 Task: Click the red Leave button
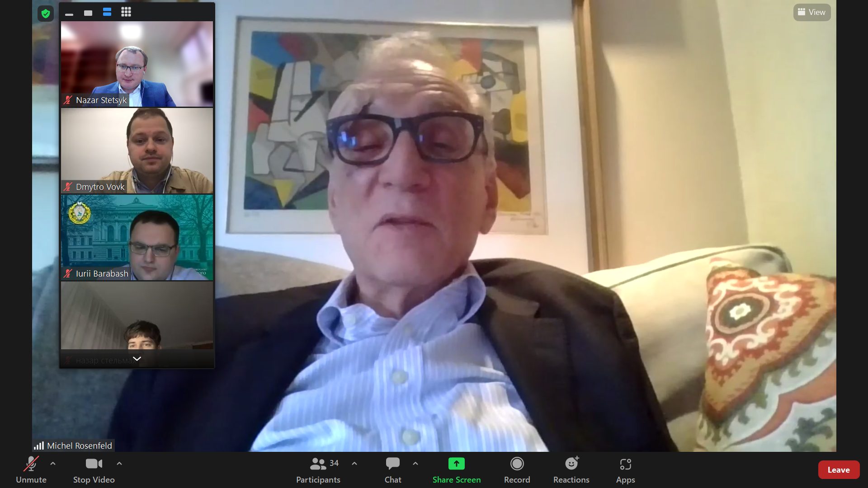(838, 470)
